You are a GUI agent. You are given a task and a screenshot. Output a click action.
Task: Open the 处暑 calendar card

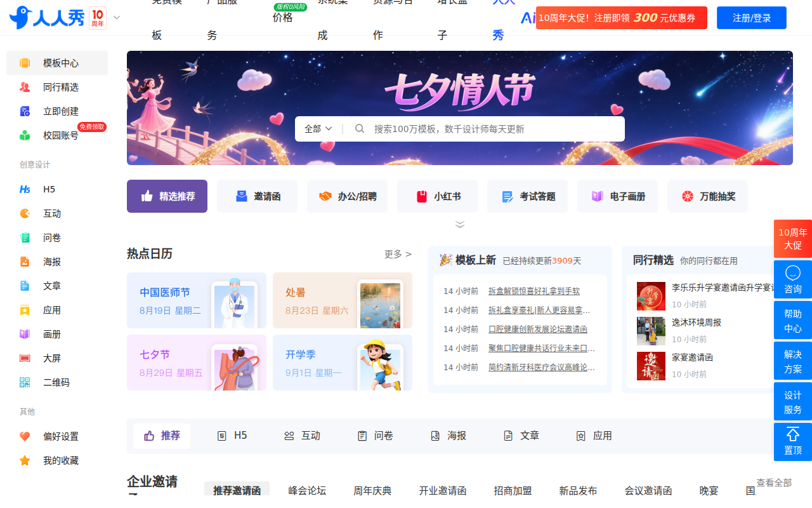(x=343, y=300)
